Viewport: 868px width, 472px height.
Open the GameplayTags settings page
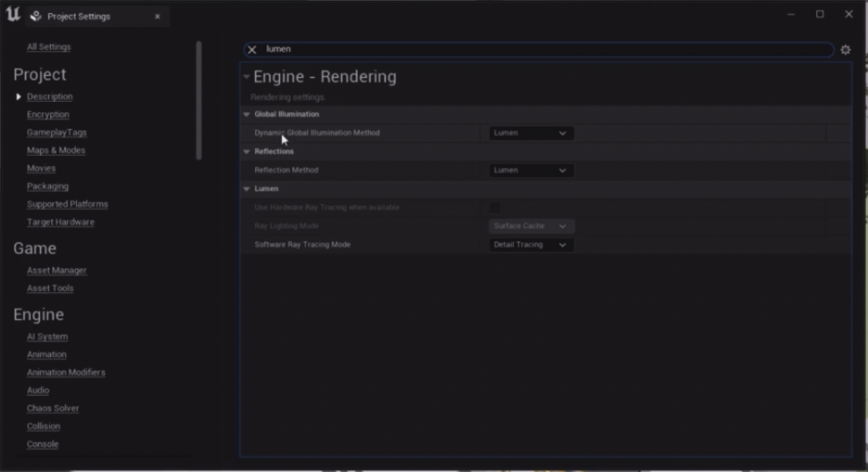57,133
